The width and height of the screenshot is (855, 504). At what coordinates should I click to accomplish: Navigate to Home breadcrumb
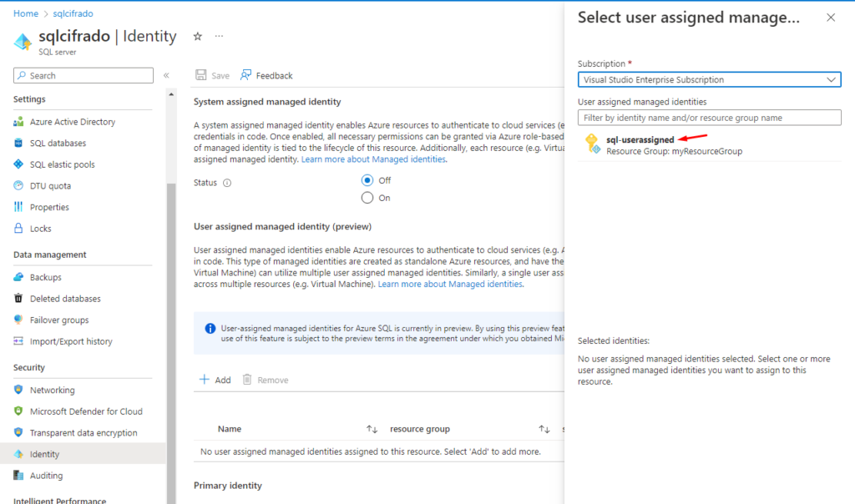pyautogui.click(x=26, y=13)
